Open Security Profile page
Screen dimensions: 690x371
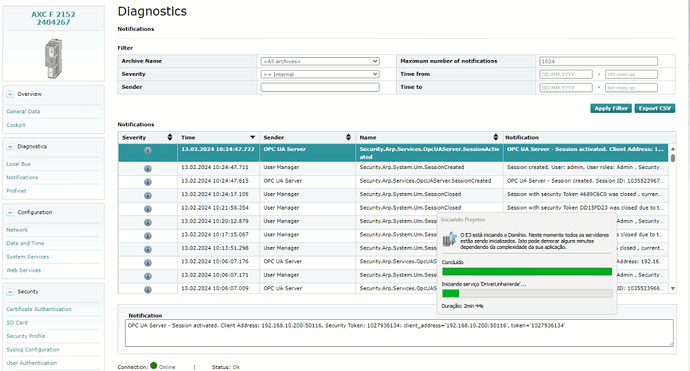(x=26, y=336)
